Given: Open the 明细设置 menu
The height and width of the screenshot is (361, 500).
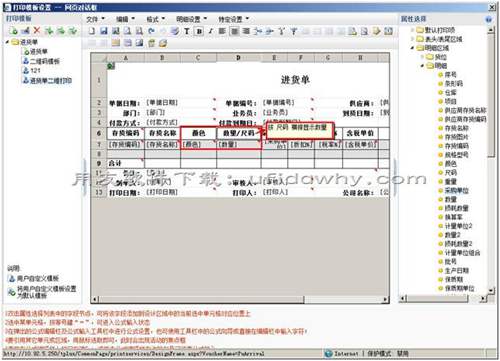Looking at the screenshot, I should tap(191, 19).
